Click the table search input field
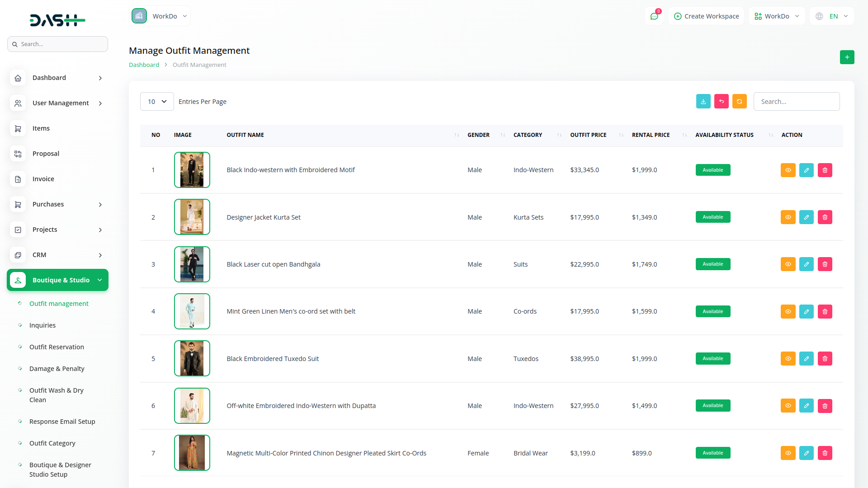The height and width of the screenshot is (488, 868). coord(796,102)
